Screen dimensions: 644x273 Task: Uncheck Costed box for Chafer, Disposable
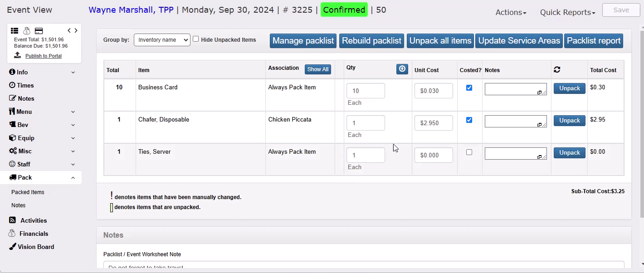tap(469, 120)
